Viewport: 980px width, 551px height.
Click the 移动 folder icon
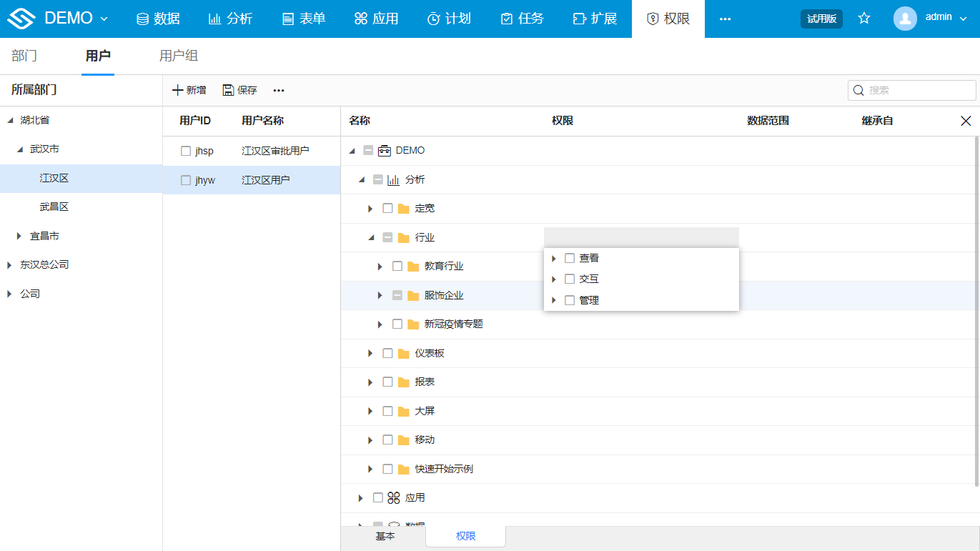click(x=404, y=440)
